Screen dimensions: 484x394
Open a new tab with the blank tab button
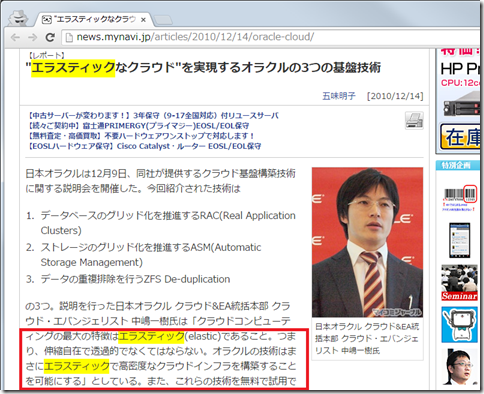click(x=163, y=20)
